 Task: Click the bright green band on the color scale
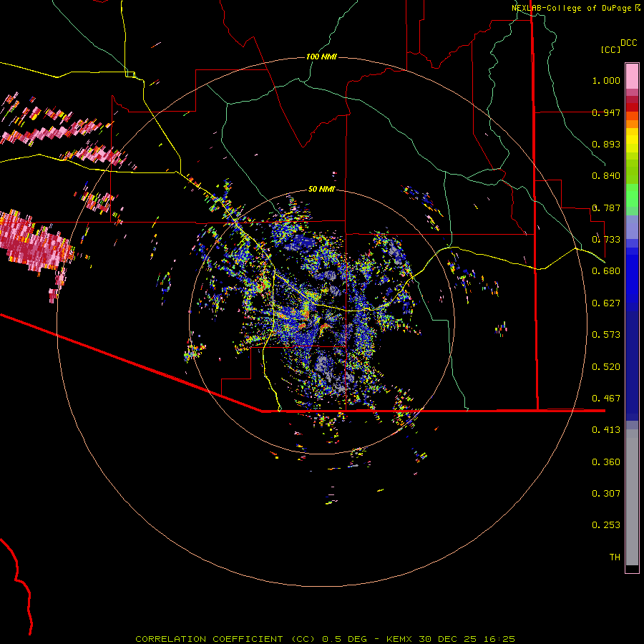[x=632, y=195]
